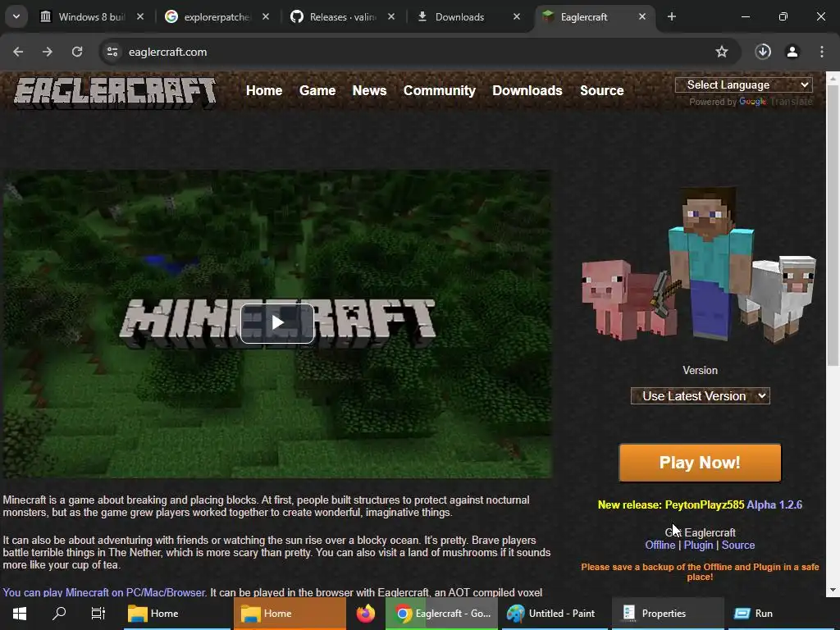Open Task View on taskbar

point(98,614)
